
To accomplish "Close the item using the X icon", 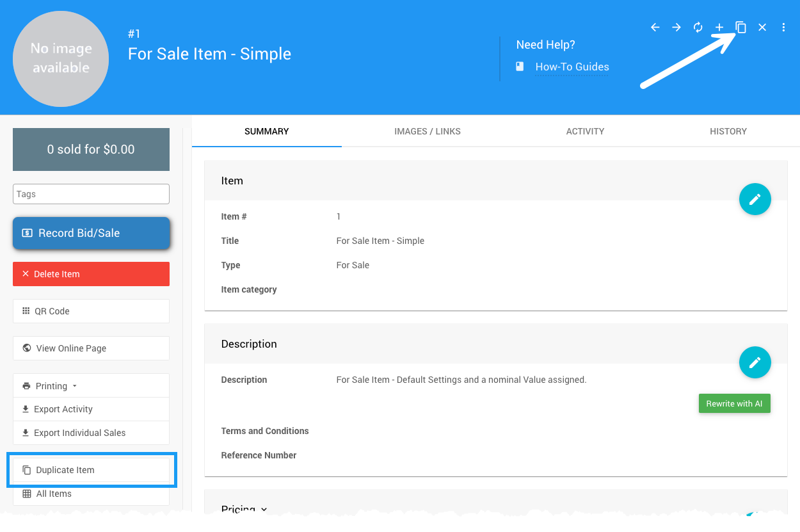I will pos(762,28).
